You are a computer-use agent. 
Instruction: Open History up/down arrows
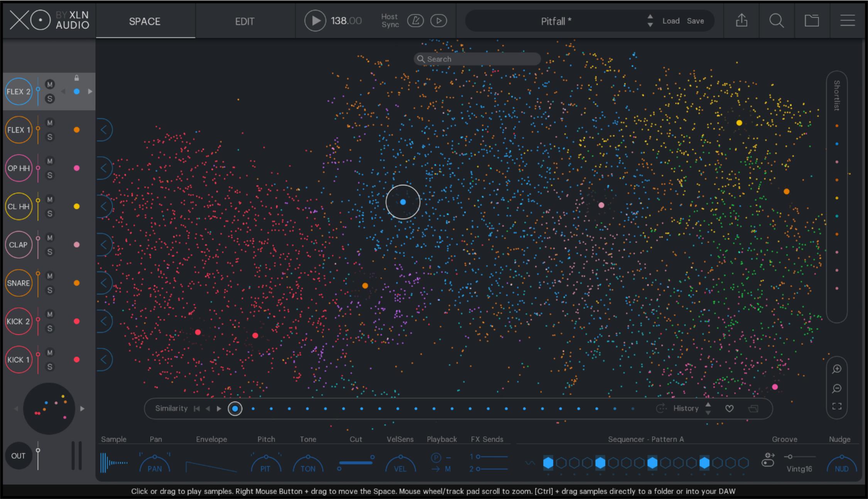pyautogui.click(x=708, y=408)
